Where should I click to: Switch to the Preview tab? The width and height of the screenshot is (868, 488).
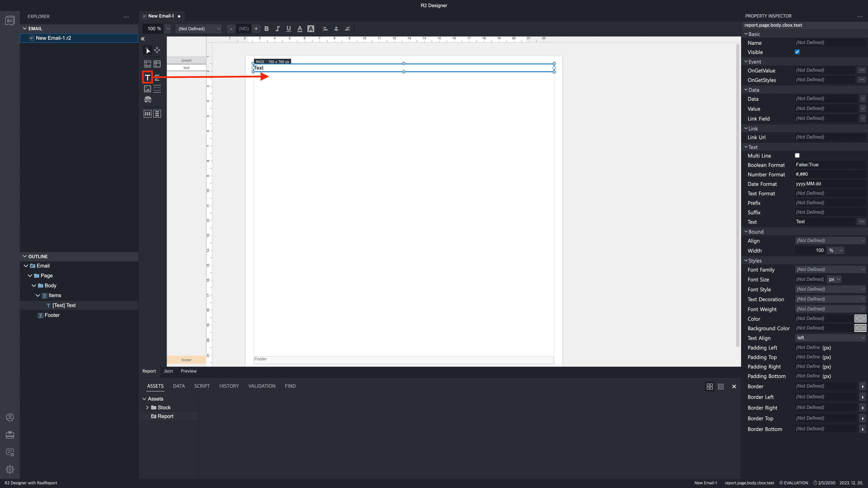coord(188,371)
